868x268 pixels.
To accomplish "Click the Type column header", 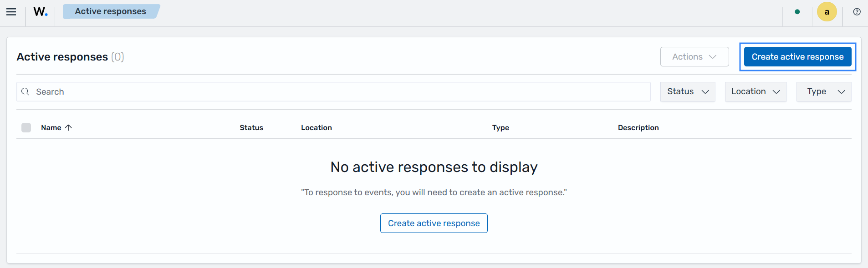I will click(x=500, y=128).
